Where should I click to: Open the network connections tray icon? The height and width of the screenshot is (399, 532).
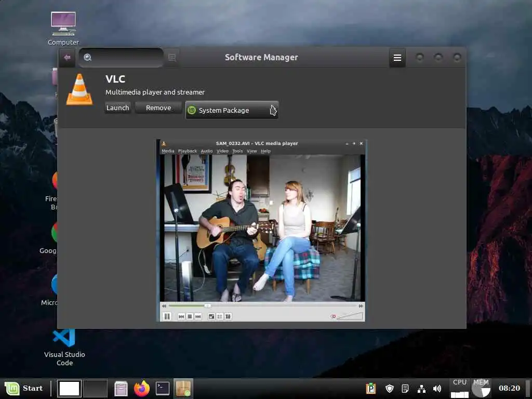coord(421,389)
